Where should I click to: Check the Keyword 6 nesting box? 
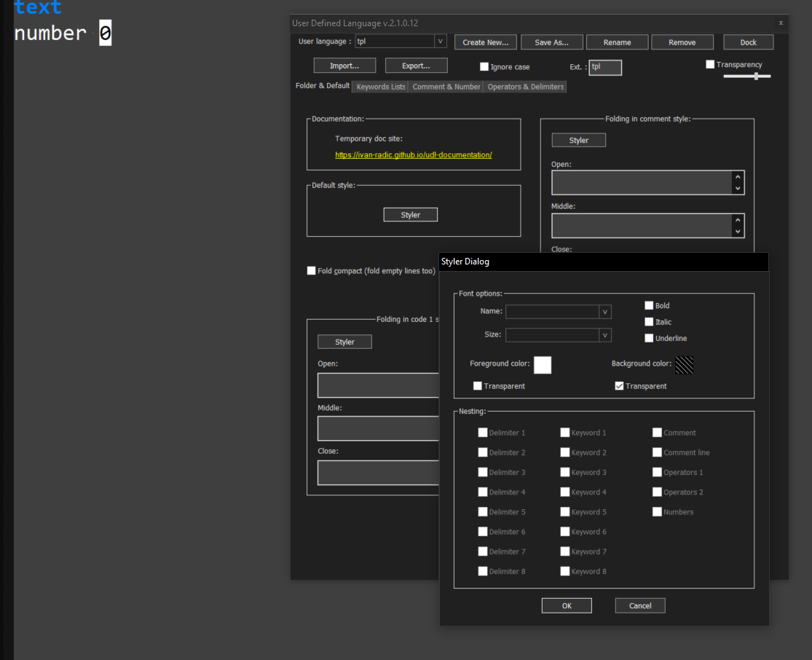565,532
